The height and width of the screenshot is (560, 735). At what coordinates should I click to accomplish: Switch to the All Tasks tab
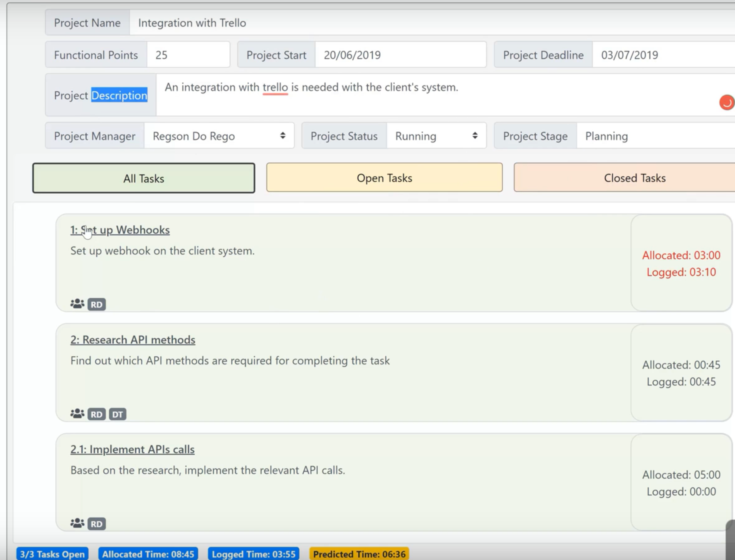point(144,178)
